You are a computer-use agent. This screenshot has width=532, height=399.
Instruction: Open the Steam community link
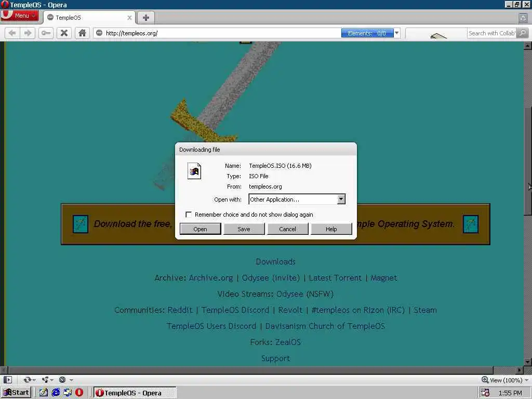[425, 310]
